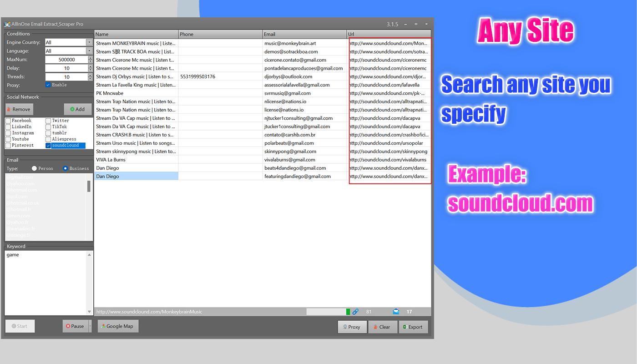Click the email envelope icon in status bar
Screen dimensions: 637x364
click(x=396, y=312)
